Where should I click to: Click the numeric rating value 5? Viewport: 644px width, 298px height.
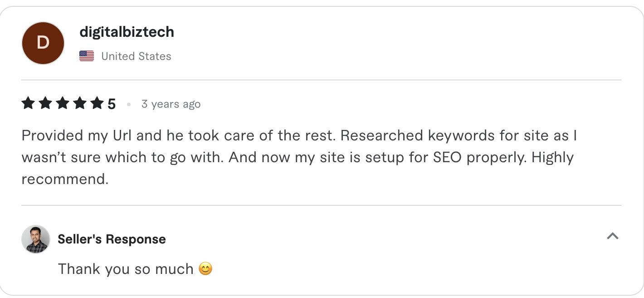(x=112, y=103)
